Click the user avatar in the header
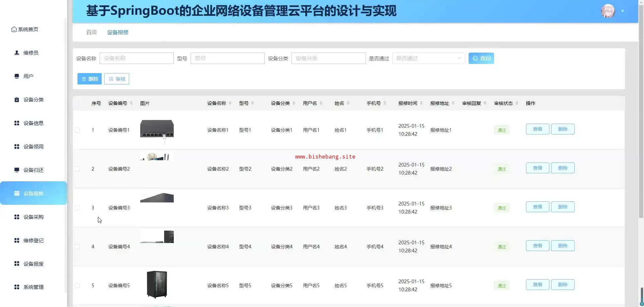 (x=608, y=11)
